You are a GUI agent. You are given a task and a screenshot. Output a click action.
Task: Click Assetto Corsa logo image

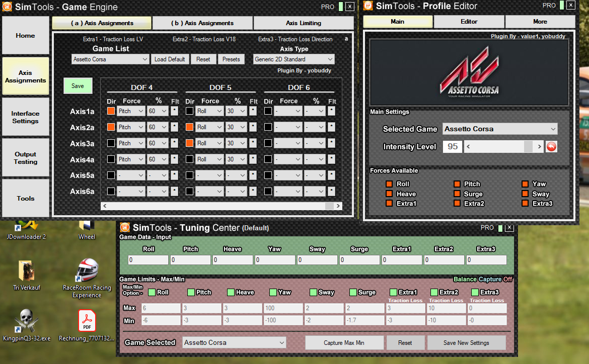pyautogui.click(x=469, y=72)
